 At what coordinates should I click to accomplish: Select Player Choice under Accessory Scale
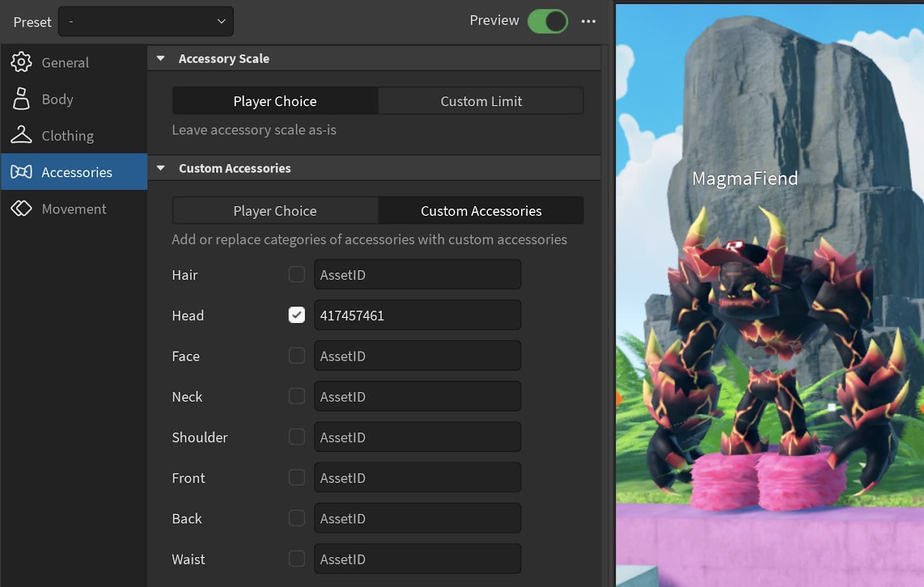[275, 101]
